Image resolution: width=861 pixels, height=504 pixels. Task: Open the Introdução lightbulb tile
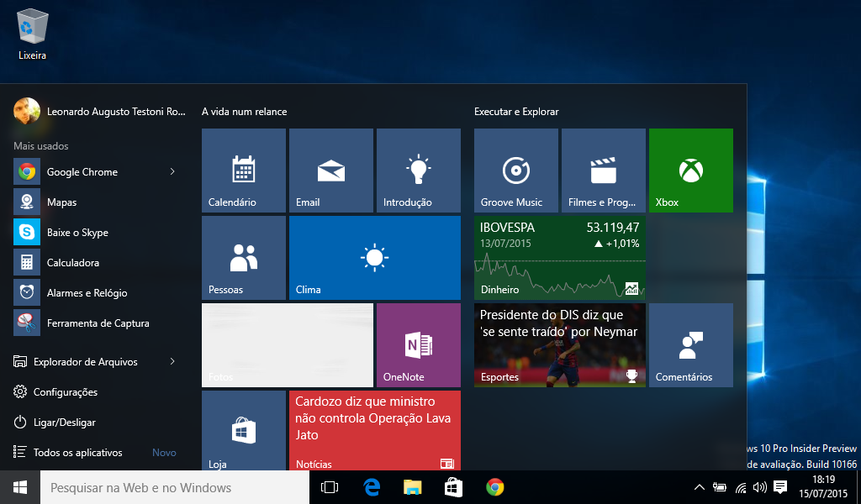419,171
